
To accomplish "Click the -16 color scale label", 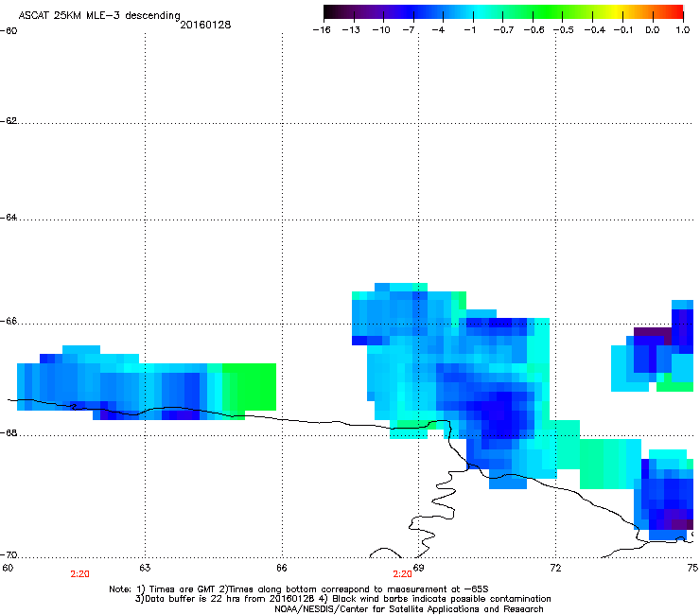I will [322, 30].
